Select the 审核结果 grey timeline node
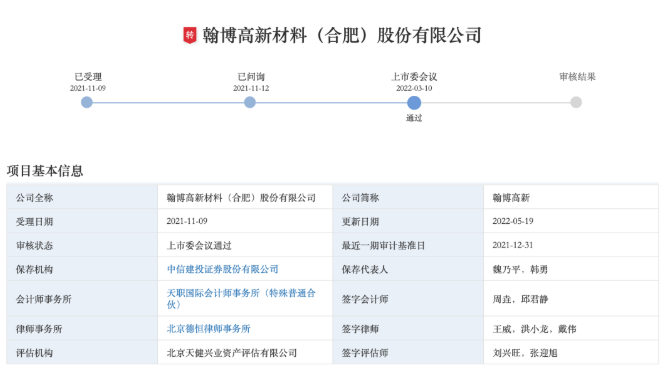Screen dimensions: 668x370 [576, 102]
